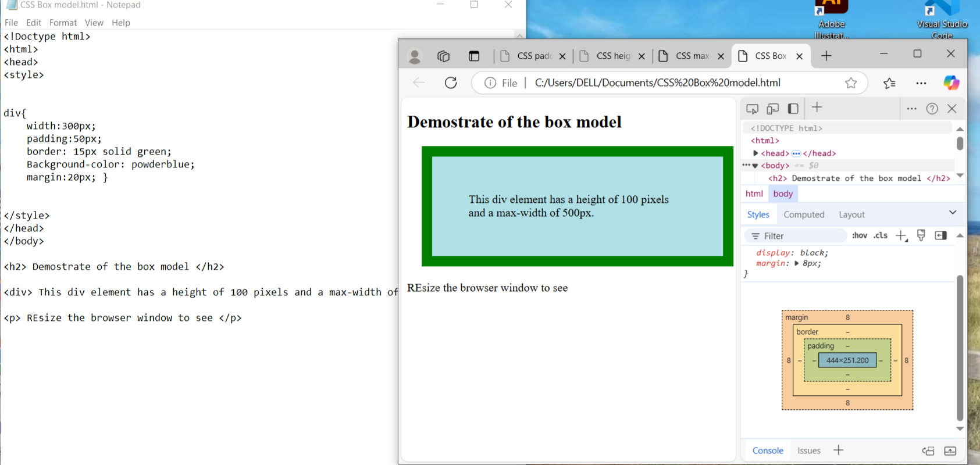This screenshot has height=465, width=980.
Task: Open browser Settings and more menu
Action: tap(921, 83)
